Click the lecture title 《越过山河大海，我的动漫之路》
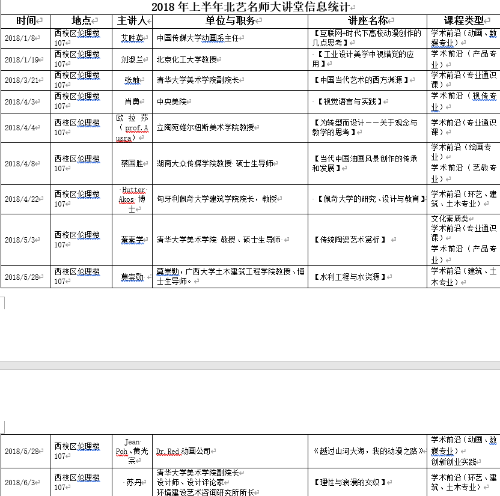 click(x=369, y=451)
